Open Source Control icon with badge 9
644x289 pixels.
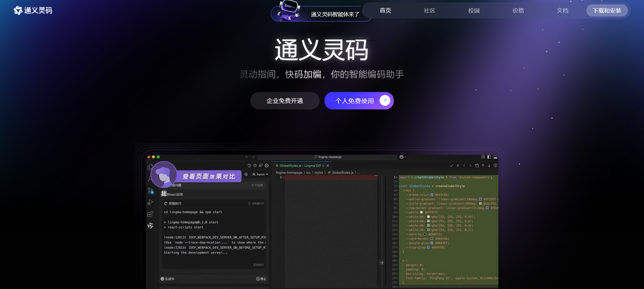pyautogui.click(x=151, y=191)
